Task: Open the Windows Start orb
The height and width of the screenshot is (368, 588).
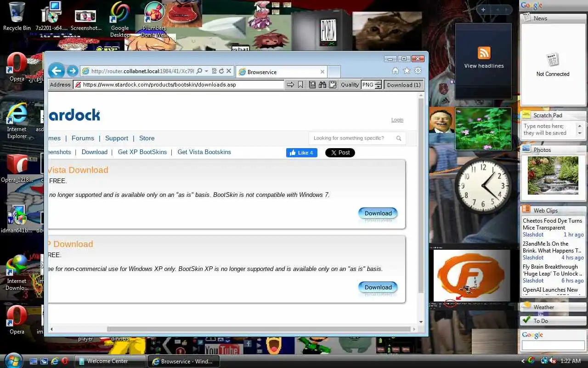Action: pos(13,360)
